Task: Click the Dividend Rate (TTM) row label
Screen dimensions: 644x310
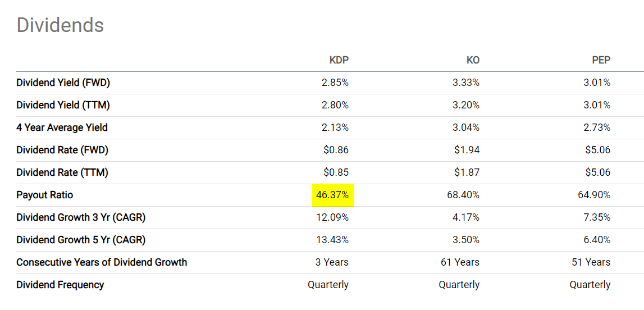Action: 62,172
